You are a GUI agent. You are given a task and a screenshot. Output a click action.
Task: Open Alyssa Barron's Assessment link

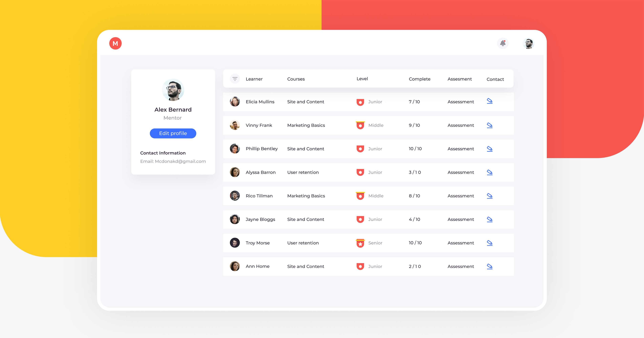(x=460, y=172)
